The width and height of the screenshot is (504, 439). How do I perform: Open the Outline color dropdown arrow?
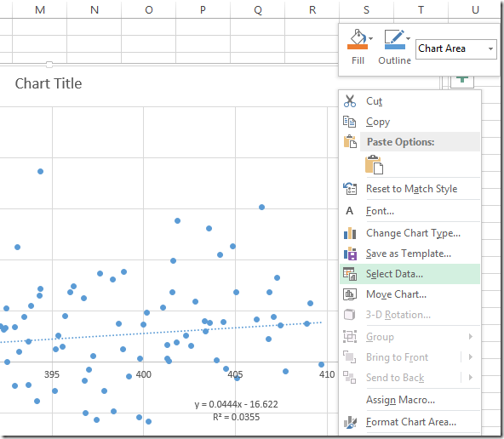pos(408,38)
